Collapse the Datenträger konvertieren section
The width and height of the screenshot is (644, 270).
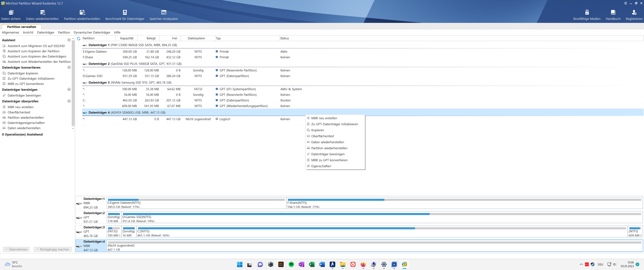click(69, 67)
